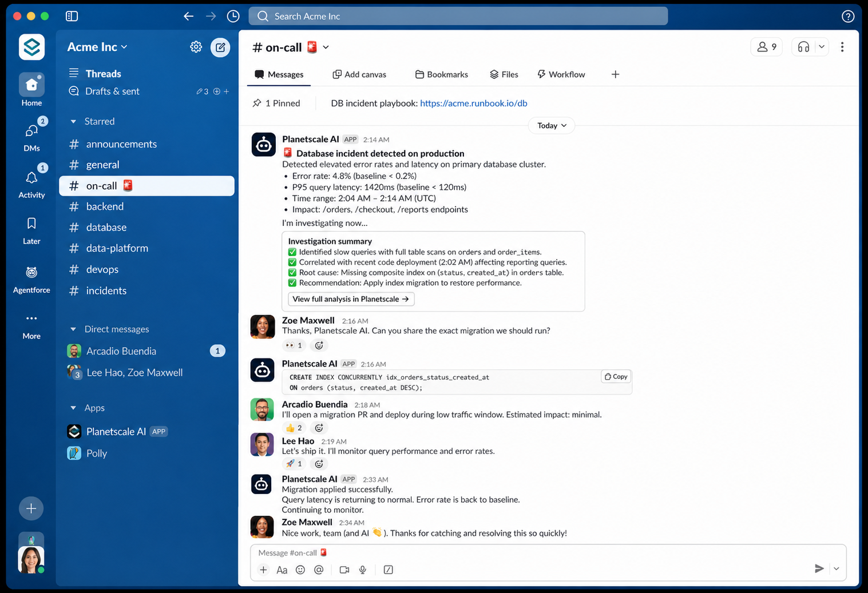Open attachment plus in message composer

(263, 570)
